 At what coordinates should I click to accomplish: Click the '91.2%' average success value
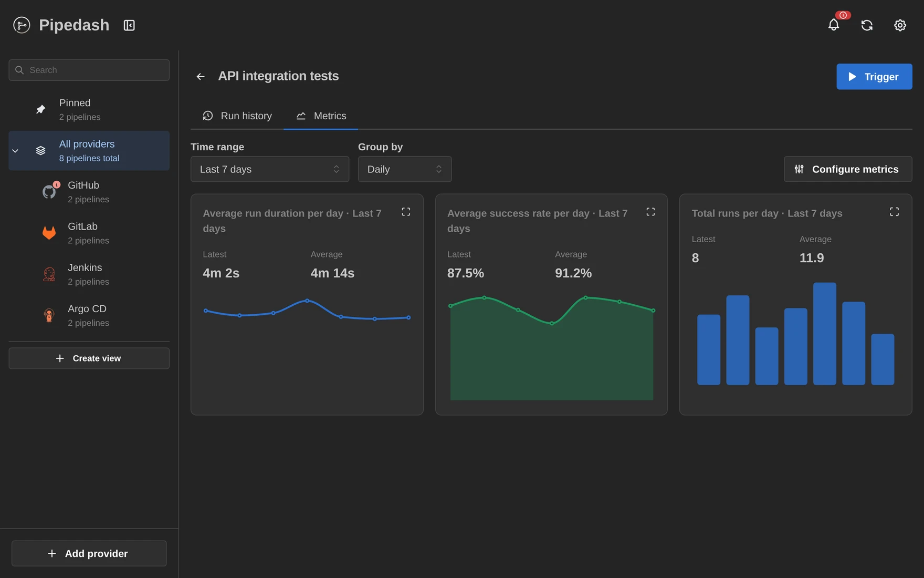point(573,273)
